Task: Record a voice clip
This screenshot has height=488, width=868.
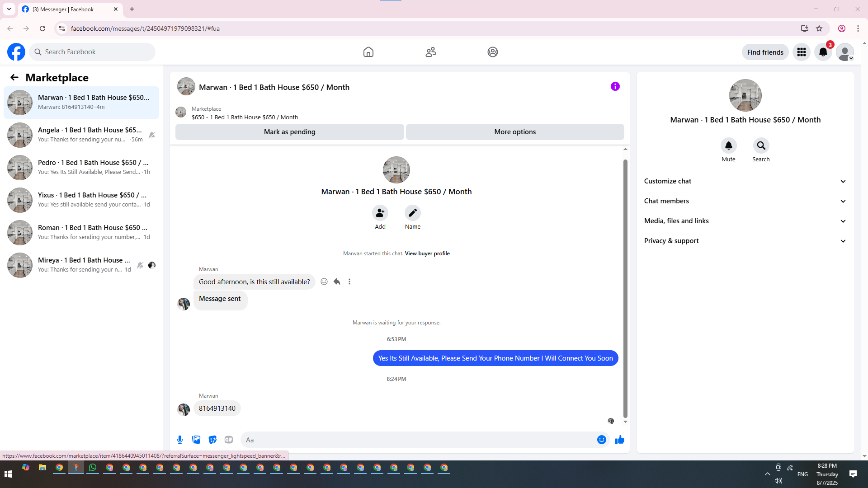Action: pyautogui.click(x=180, y=440)
